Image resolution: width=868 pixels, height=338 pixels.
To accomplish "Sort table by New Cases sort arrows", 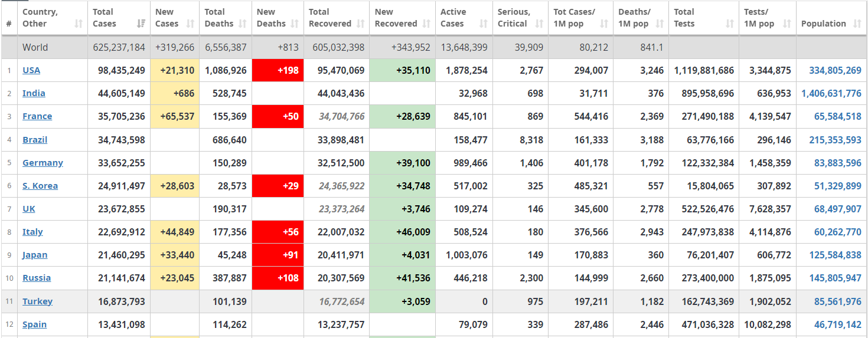I will click(190, 24).
